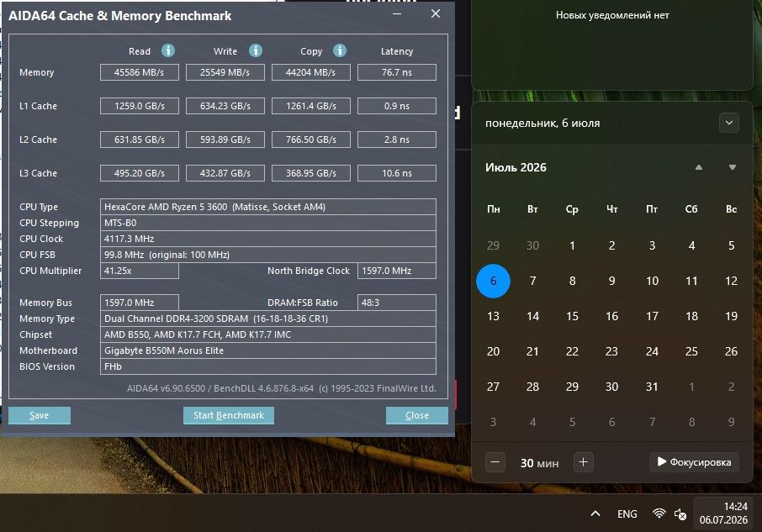Click Memory Type Dual Channel DDR4-3200 field
The height and width of the screenshot is (532, 762).
click(267, 319)
